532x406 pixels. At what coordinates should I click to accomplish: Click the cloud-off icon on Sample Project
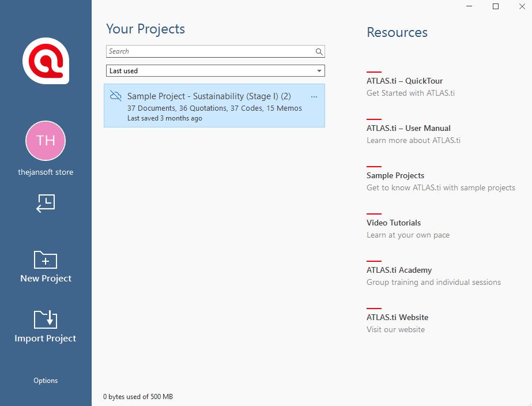click(x=116, y=96)
